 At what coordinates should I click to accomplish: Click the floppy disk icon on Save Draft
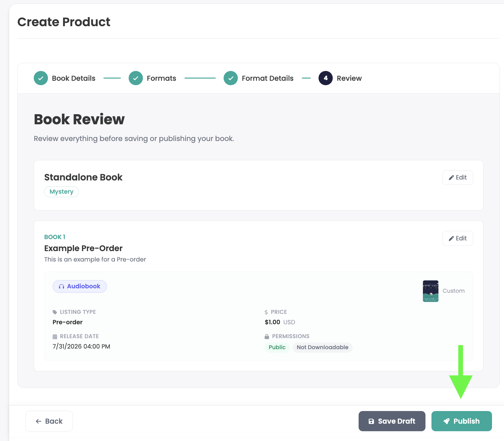coord(372,421)
